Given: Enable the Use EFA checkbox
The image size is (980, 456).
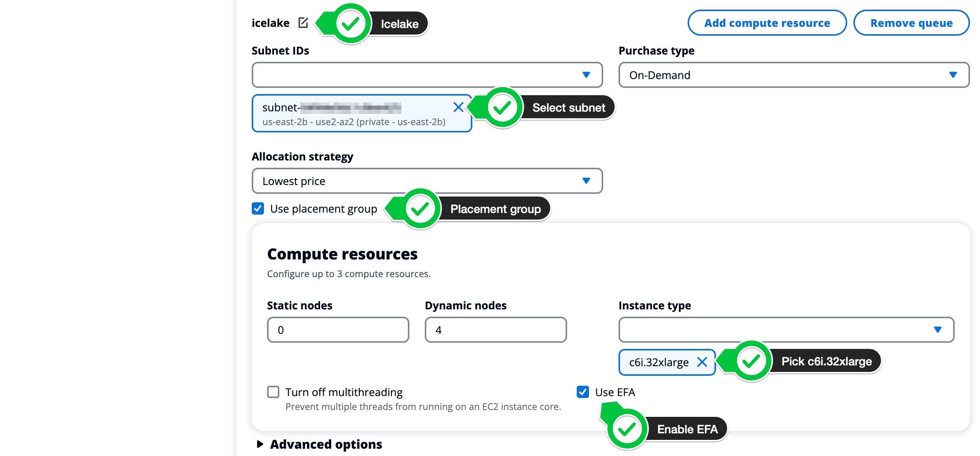Looking at the screenshot, I should coord(582,392).
